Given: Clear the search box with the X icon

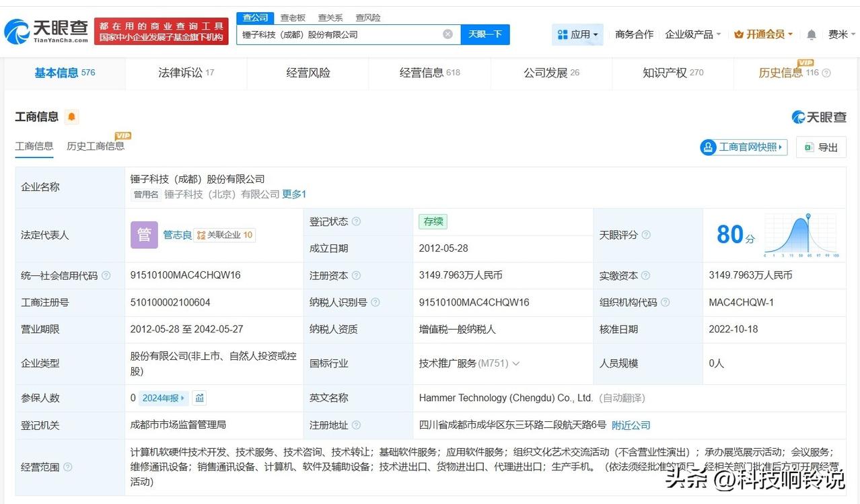Looking at the screenshot, I should (x=447, y=34).
